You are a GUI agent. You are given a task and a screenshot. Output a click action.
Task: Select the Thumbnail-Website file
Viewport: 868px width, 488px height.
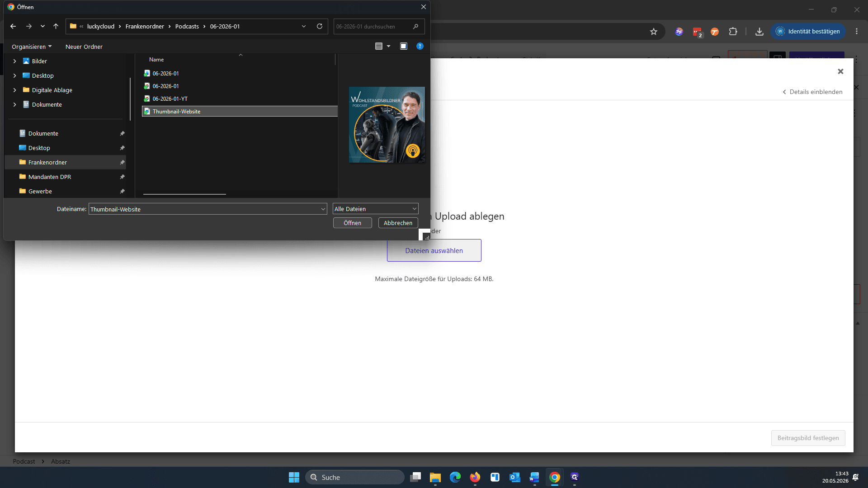(240, 111)
